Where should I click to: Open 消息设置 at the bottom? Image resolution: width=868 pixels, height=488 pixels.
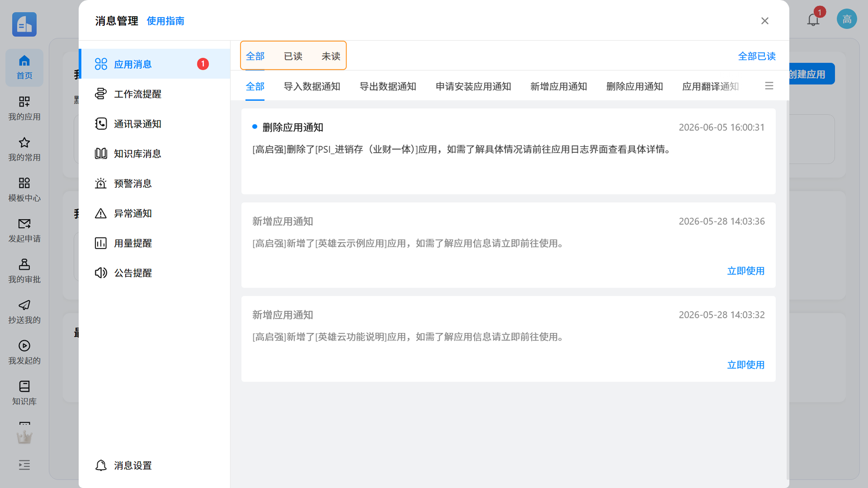pos(123,465)
